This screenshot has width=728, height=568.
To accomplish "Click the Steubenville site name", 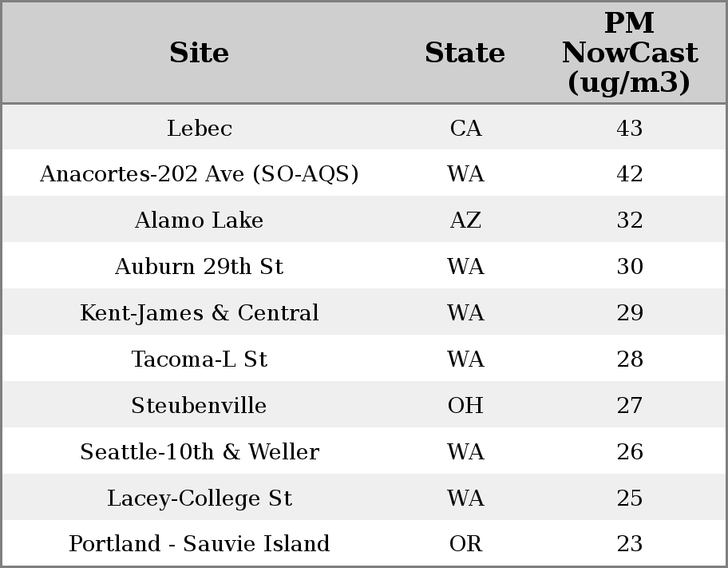I will click(x=199, y=406).
